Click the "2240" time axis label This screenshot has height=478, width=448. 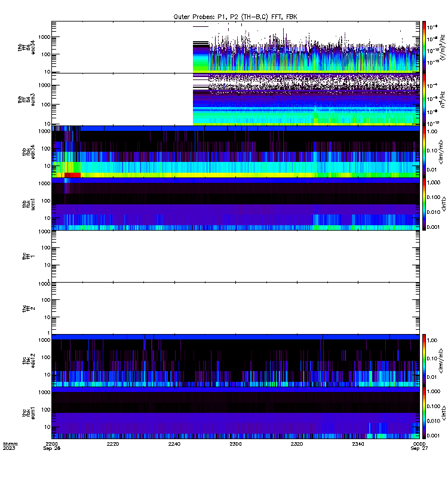pos(174,444)
